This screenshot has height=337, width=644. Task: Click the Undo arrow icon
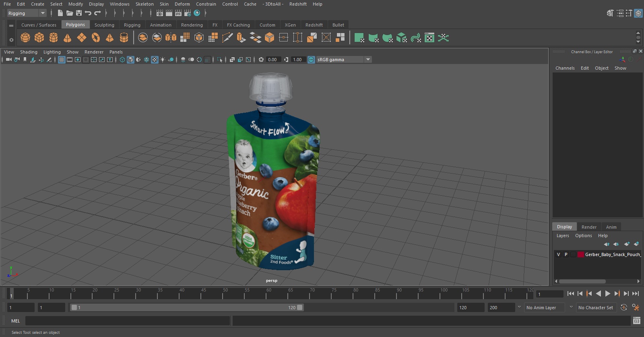click(88, 13)
